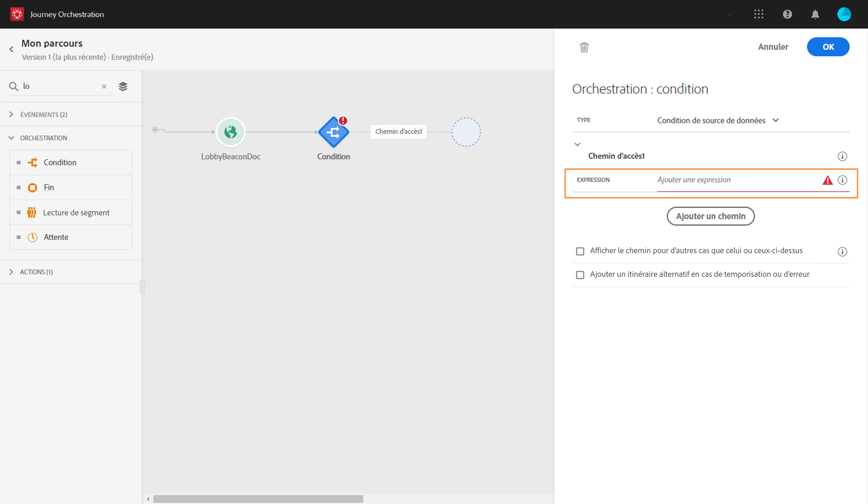Click the layers filter icon beside search
Image resolution: width=868 pixels, height=504 pixels.
point(123,86)
